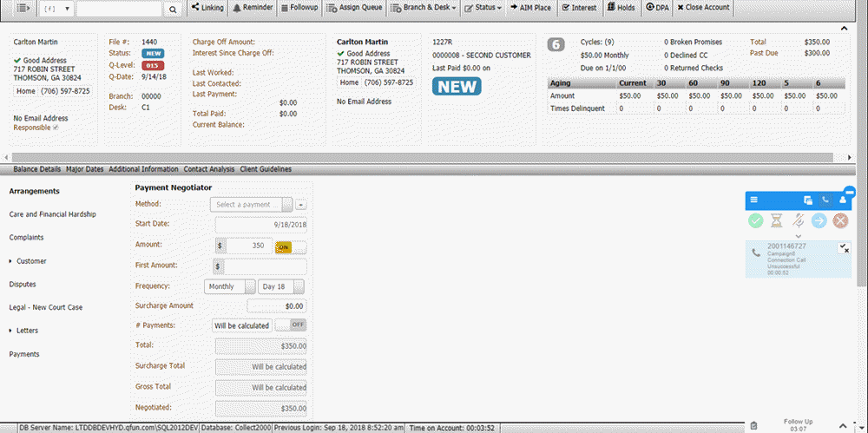Viewport: 868px width, 433px height.
Task: Click the First Amount input field
Action: pyautogui.click(x=266, y=266)
